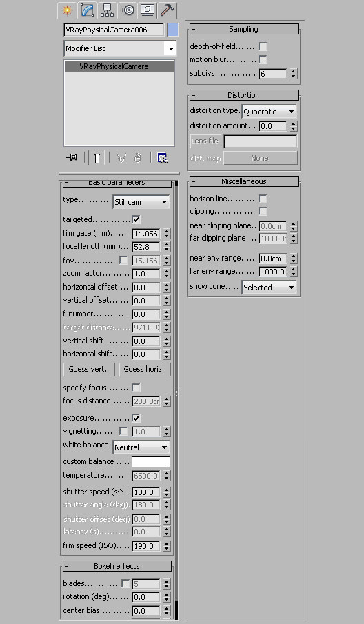Click Make Unique icon
The height and width of the screenshot is (624, 364).
[121, 158]
